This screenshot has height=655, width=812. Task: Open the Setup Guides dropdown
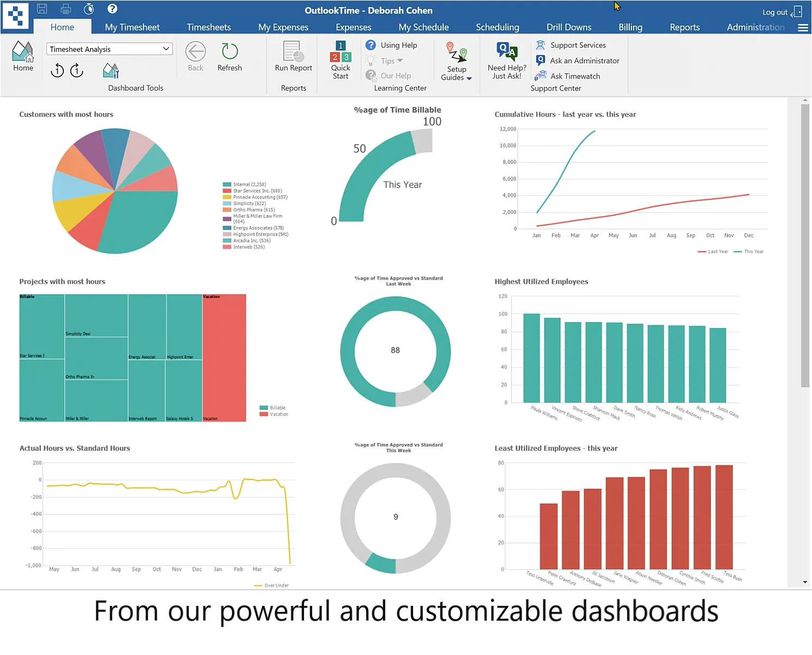pos(457,62)
